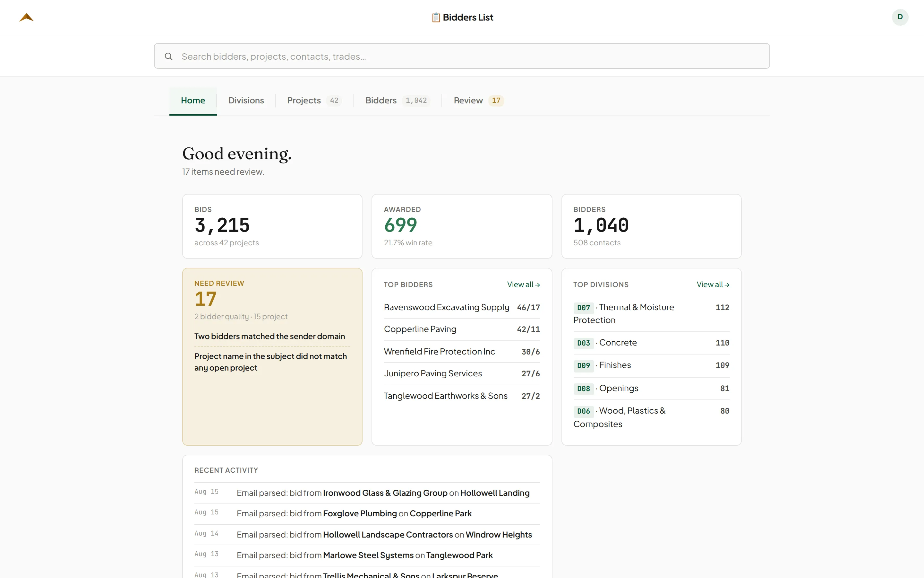Open the Projects tab
Viewport: 924px width, 578px height.
click(x=314, y=101)
